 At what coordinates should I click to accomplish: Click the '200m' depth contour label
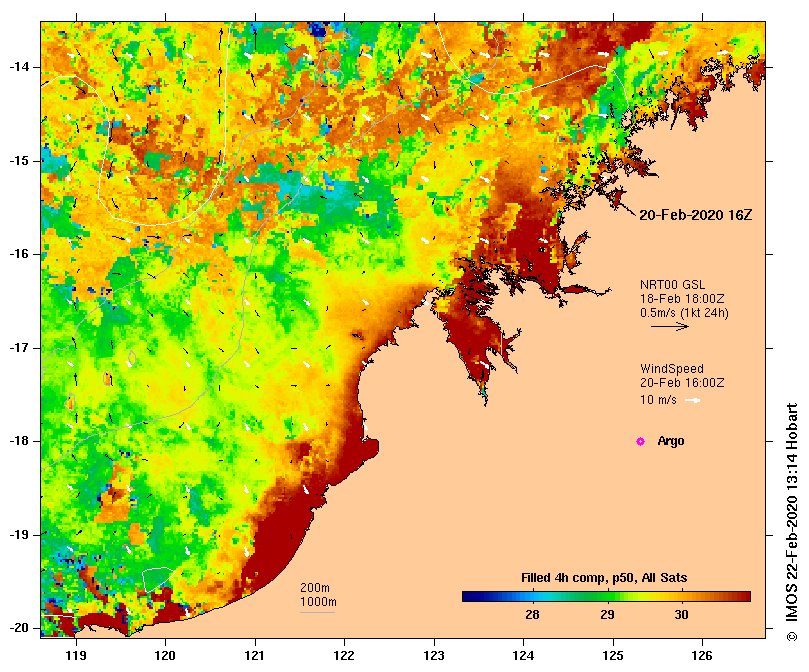pyautogui.click(x=315, y=588)
